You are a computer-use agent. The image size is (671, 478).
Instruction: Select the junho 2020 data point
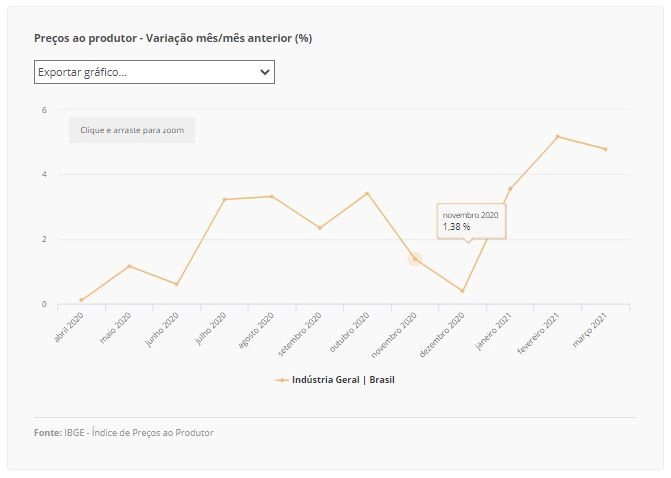176,284
